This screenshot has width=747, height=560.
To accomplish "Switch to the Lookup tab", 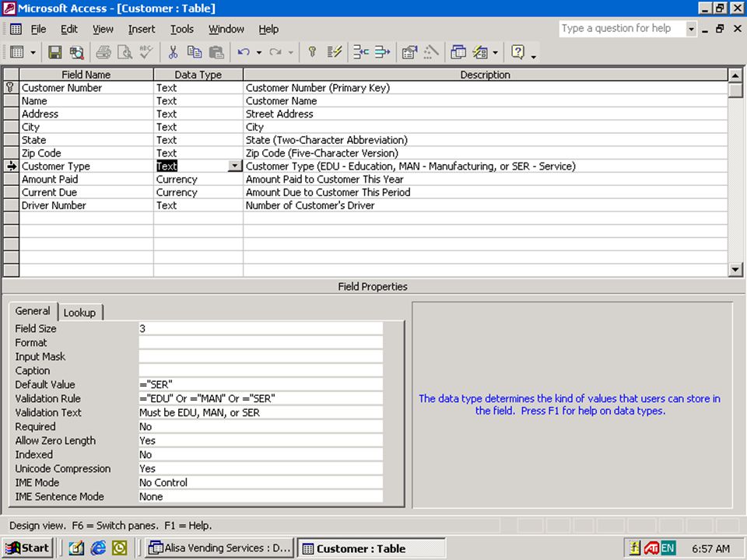I will 79,313.
